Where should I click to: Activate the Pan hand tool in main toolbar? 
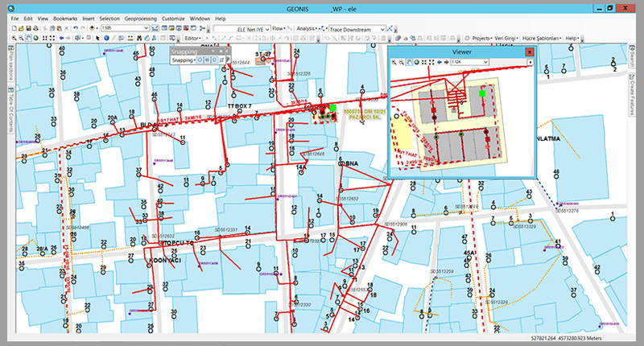click(x=28, y=38)
